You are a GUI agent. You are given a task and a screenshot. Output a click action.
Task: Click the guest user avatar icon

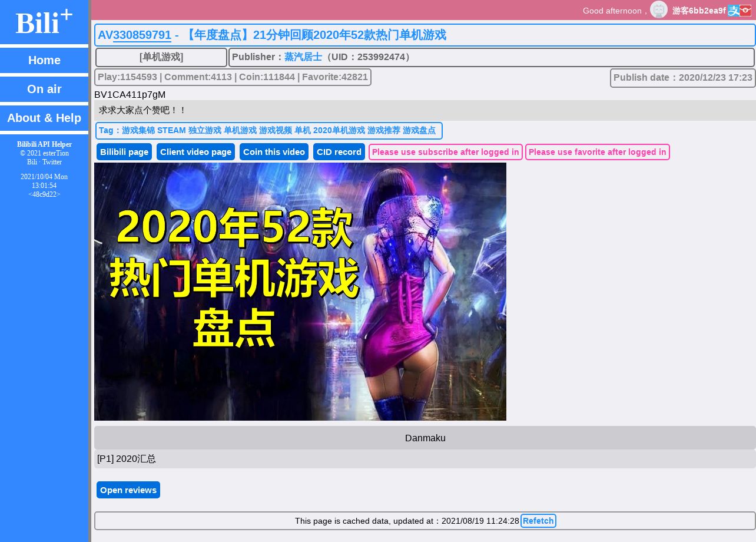[x=659, y=10]
